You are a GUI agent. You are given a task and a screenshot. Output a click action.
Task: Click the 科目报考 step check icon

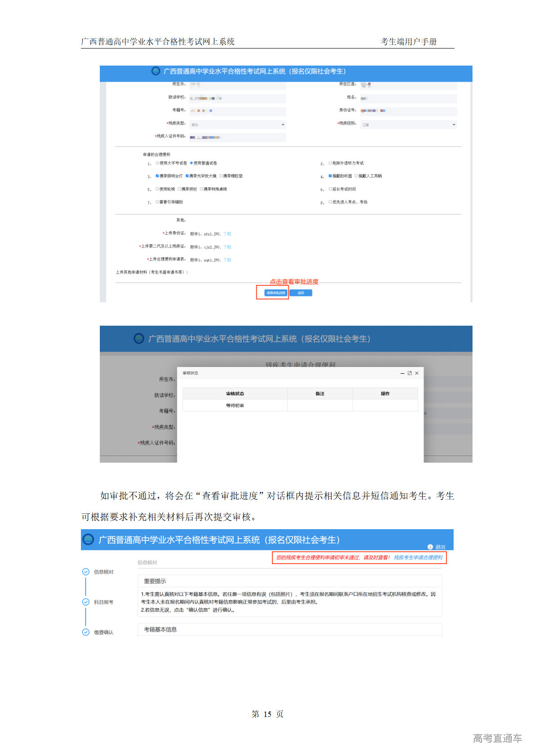[x=86, y=602]
